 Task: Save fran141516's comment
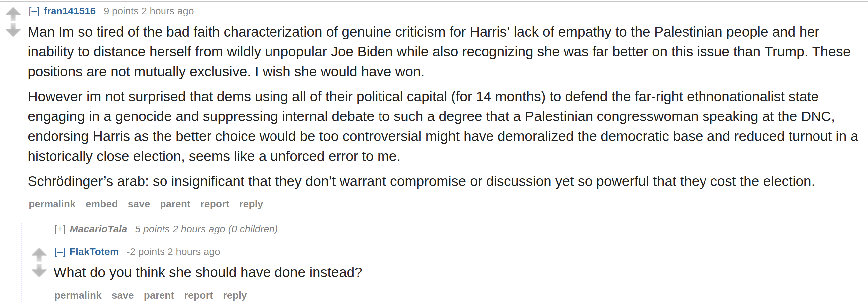pyautogui.click(x=139, y=204)
